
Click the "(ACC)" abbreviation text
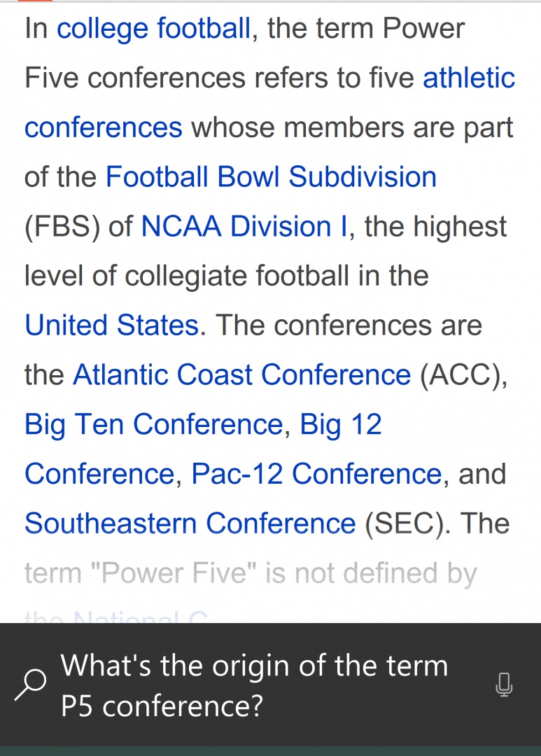463,375
